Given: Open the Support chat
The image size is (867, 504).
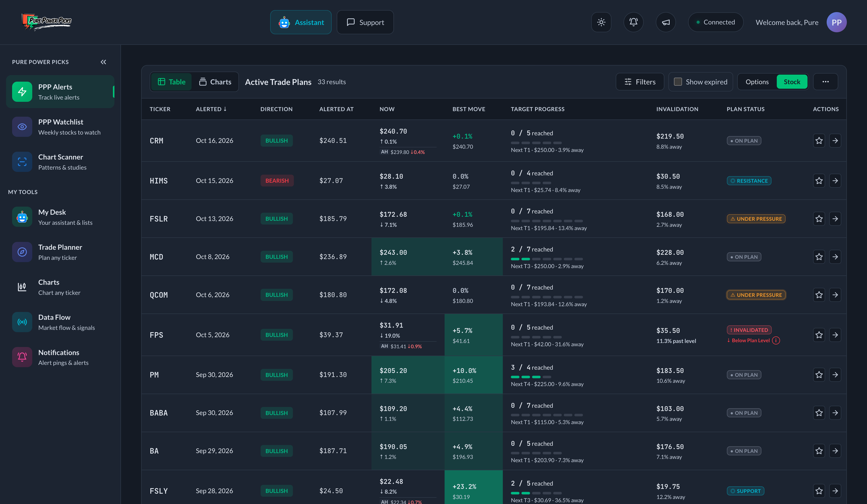Looking at the screenshot, I should coord(365,22).
